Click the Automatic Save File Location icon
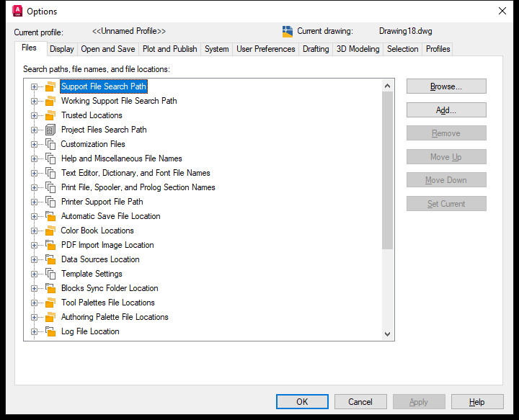Image resolution: width=519 pixels, height=420 pixels. tap(50, 216)
